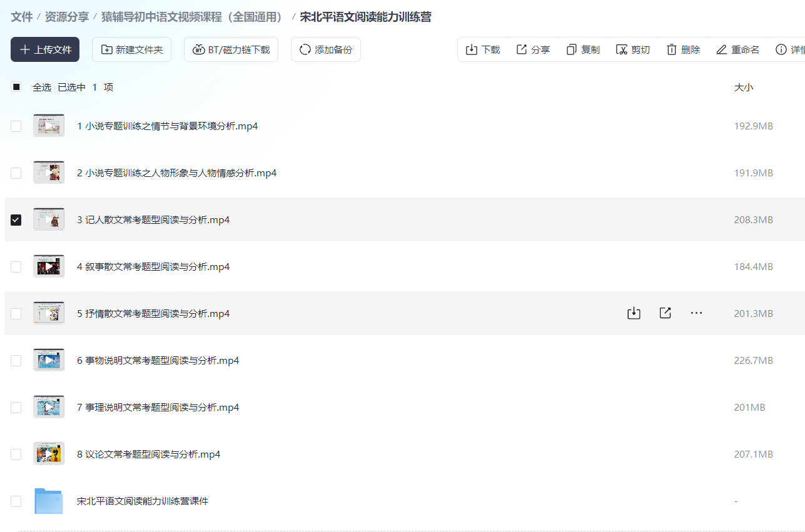The height and width of the screenshot is (532, 805).
Task: Toggle the 全选 select-all checkbox
Action: (16, 86)
